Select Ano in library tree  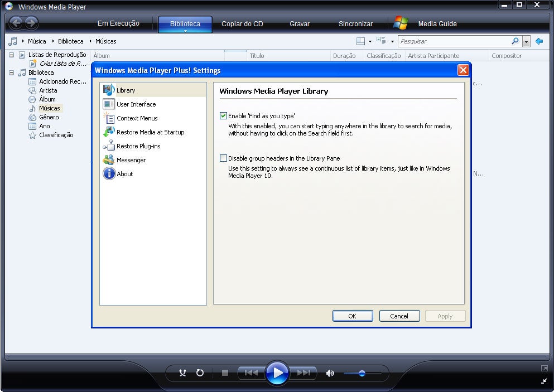[x=45, y=126]
